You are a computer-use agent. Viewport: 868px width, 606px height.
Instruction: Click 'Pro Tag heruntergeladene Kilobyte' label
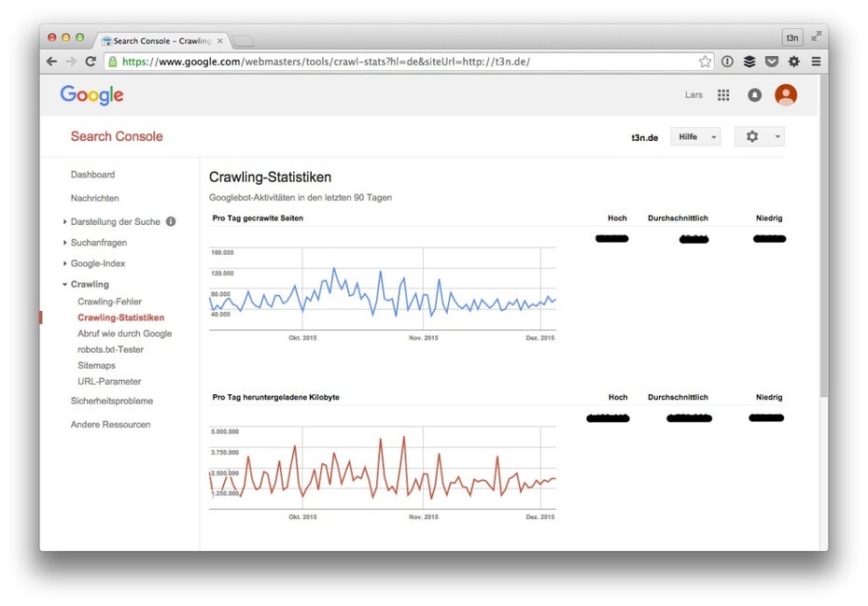coord(275,397)
